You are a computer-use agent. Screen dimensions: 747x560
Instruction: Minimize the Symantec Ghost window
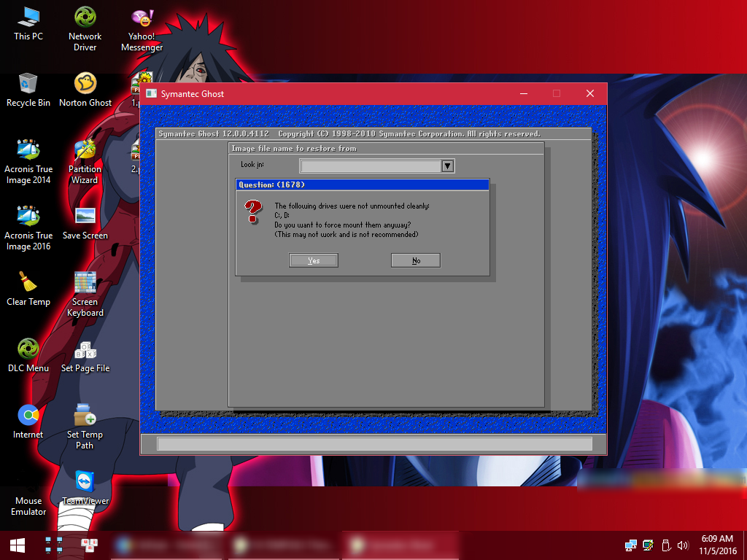click(524, 93)
